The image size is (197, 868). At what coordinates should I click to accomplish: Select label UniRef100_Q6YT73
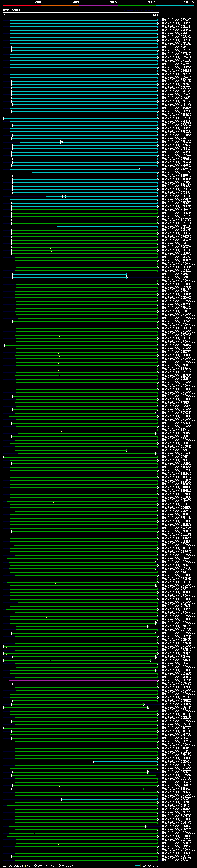(x=177, y=50)
